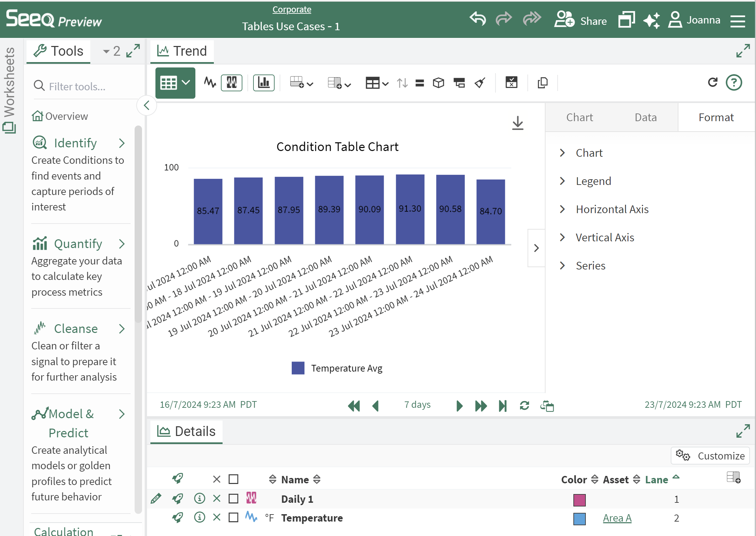The height and width of the screenshot is (536, 756).
Task: Download the Condition Table Chart
Action: tap(518, 123)
